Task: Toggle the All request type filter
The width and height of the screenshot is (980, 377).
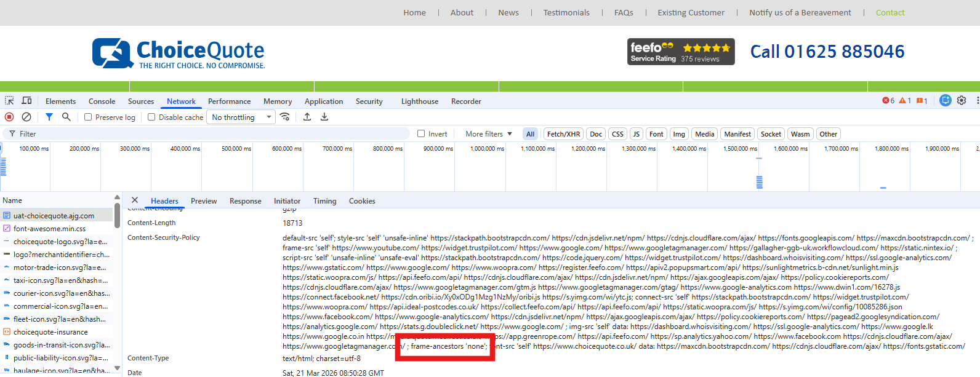Action: point(531,134)
